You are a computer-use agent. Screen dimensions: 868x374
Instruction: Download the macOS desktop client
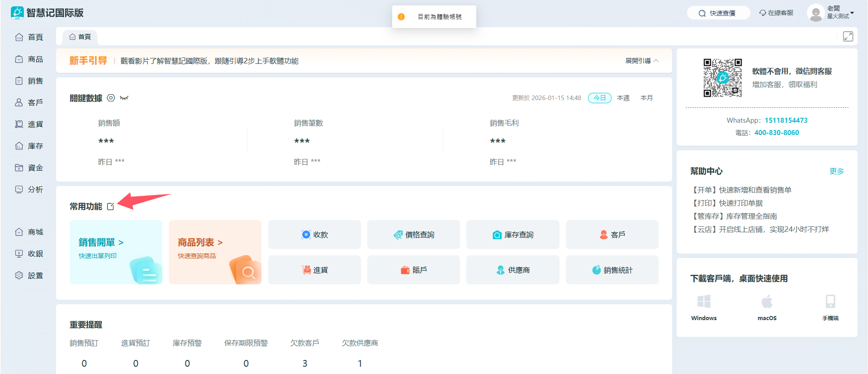tap(767, 302)
